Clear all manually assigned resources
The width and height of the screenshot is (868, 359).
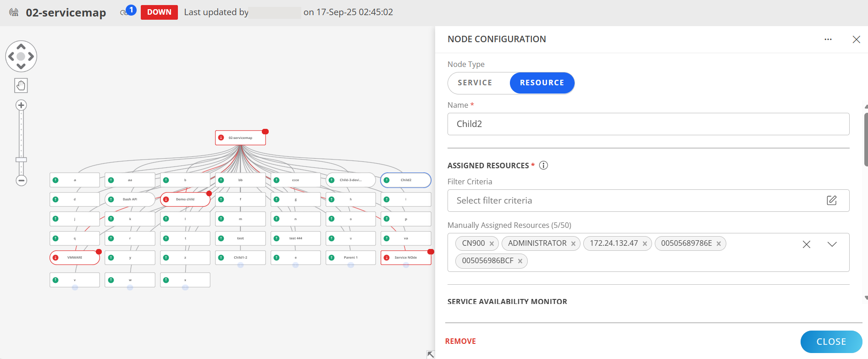pos(807,244)
